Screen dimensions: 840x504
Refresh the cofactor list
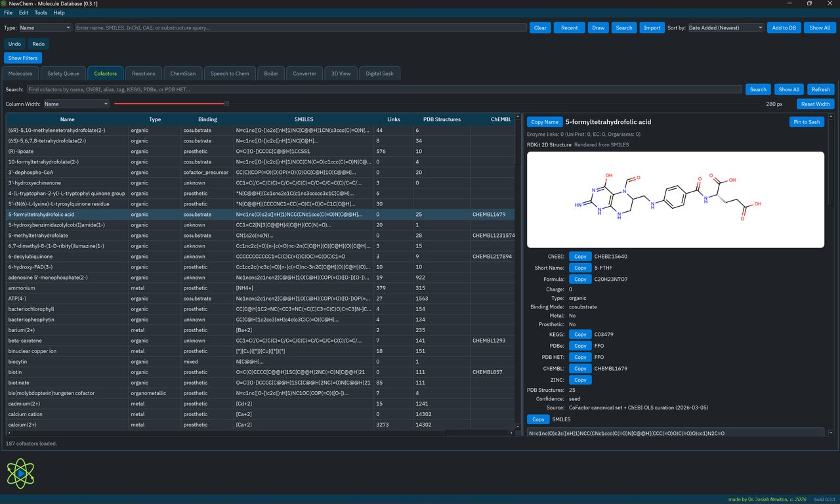coord(820,89)
